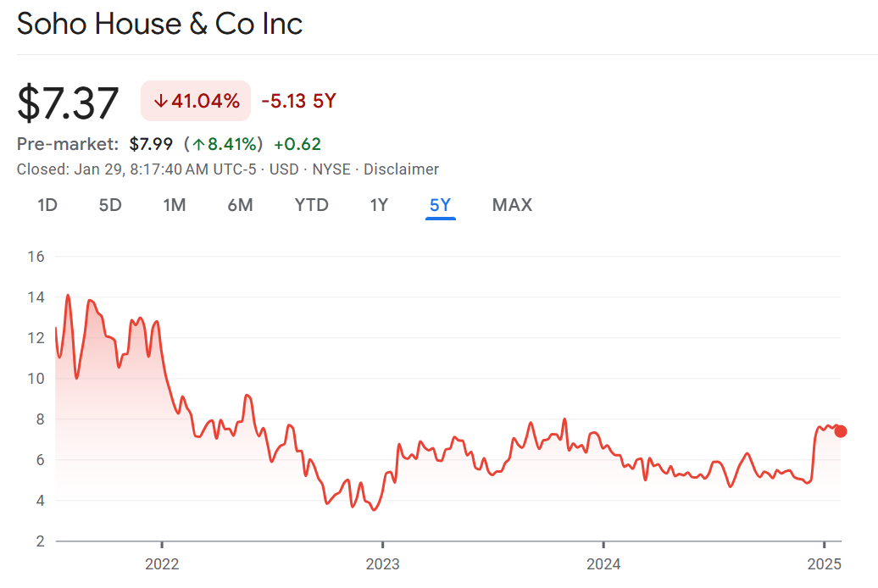
Task: Click the 2022 x-axis marker
Action: (x=162, y=563)
